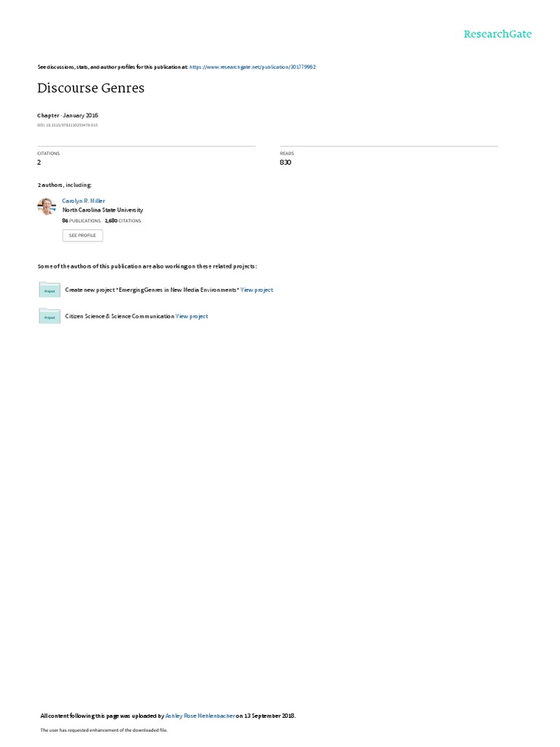
Task: Click North Carolina State University affiliation
Action: point(103,210)
